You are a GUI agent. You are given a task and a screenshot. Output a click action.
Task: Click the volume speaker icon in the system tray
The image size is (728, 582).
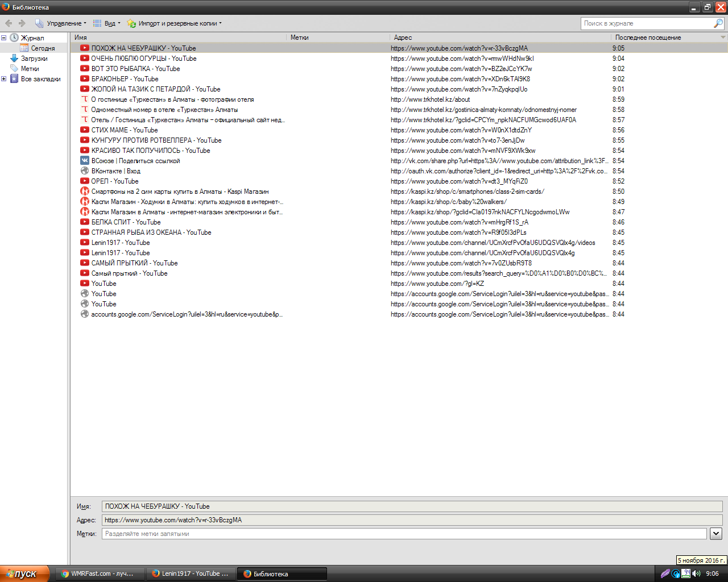tap(697, 574)
